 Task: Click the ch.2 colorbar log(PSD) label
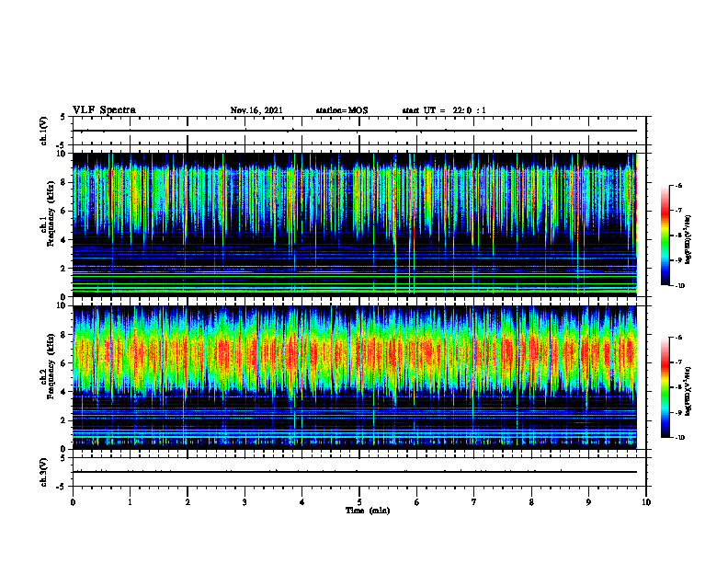pyautogui.click(x=688, y=390)
